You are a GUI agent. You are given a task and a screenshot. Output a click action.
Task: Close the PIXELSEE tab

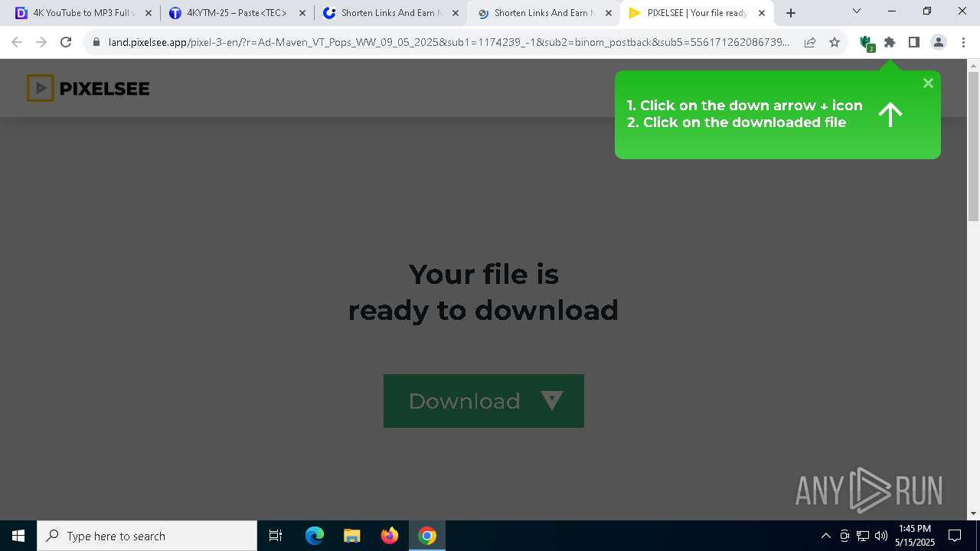coord(762,13)
